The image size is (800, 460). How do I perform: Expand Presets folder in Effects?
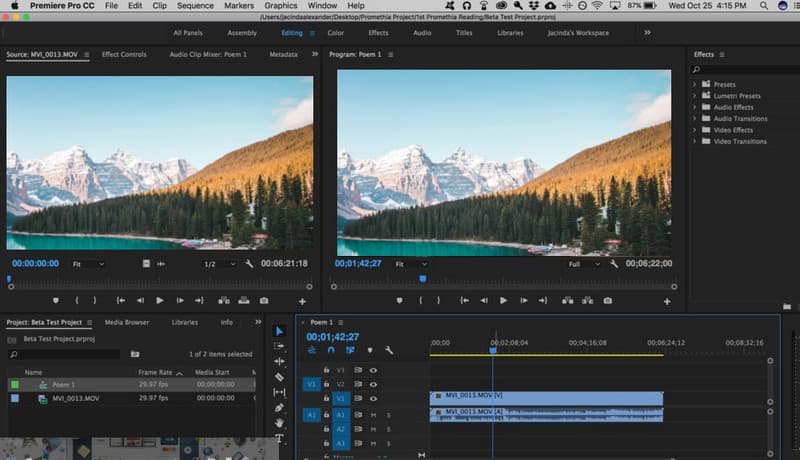(694, 84)
